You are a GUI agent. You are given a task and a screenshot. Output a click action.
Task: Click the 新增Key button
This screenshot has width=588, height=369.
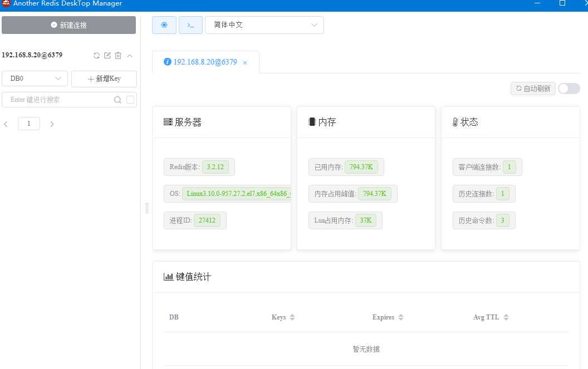pyautogui.click(x=104, y=78)
